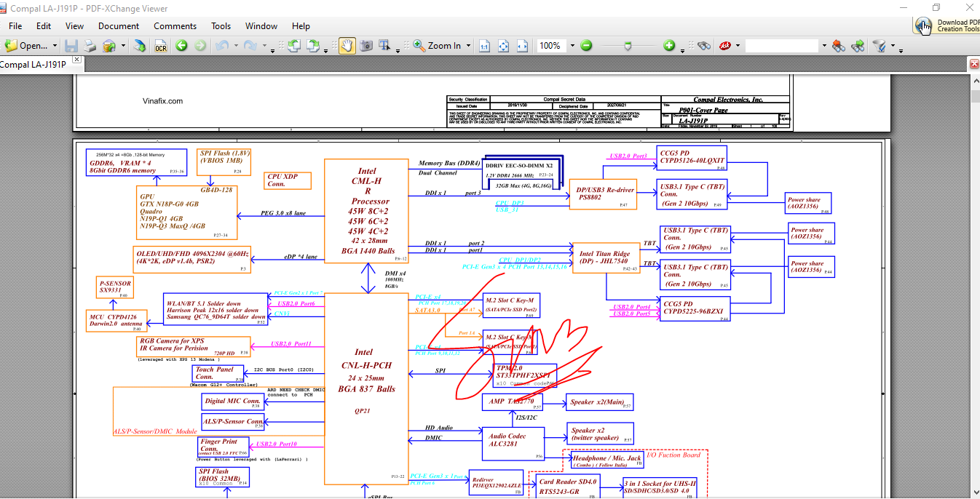
Task: Go to next view with forward arrow
Action: pyautogui.click(x=200, y=46)
